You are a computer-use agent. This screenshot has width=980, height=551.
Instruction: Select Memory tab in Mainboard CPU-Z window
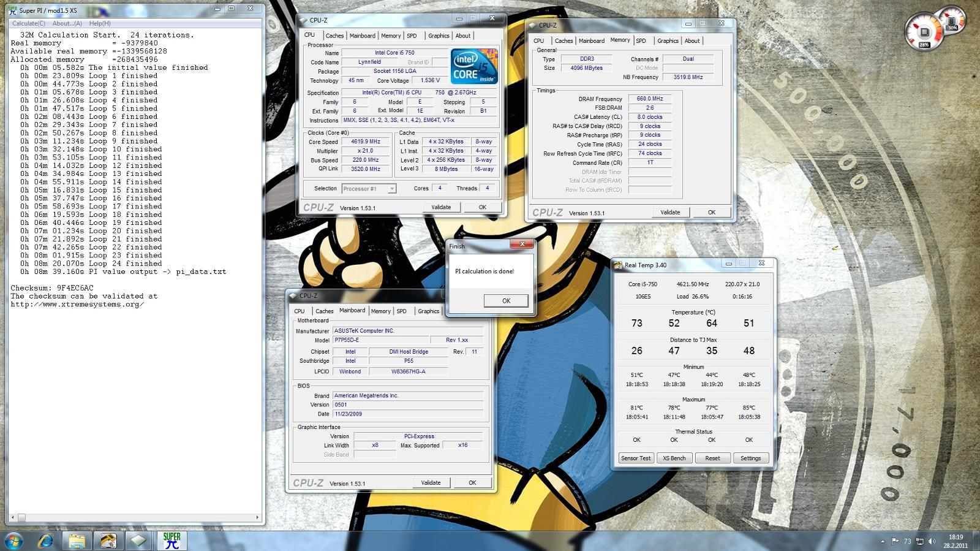click(x=380, y=311)
